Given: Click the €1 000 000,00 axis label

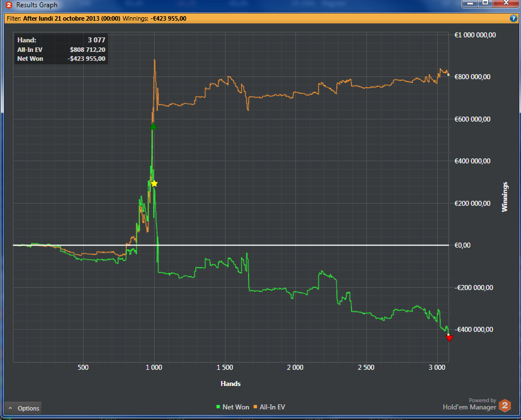Looking at the screenshot, I should (475, 35).
